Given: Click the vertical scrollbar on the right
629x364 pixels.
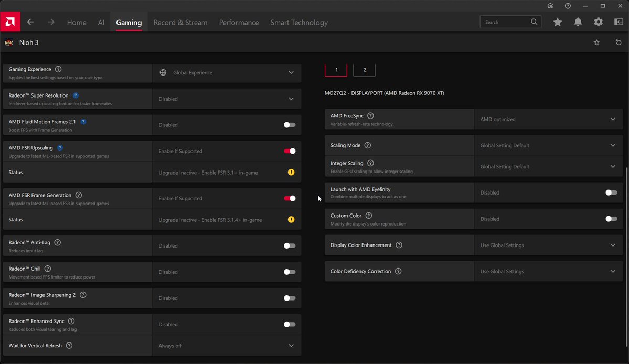Looking at the screenshot, I should 627,256.
